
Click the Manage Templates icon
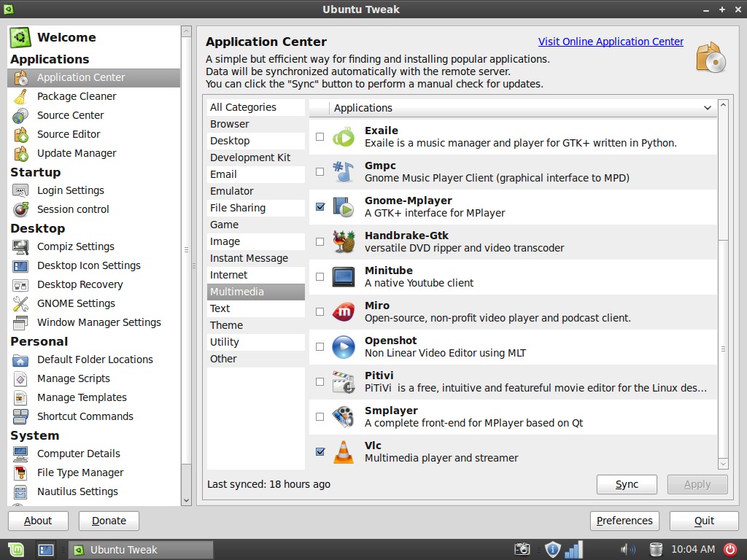pyautogui.click(x=20, y=397)
